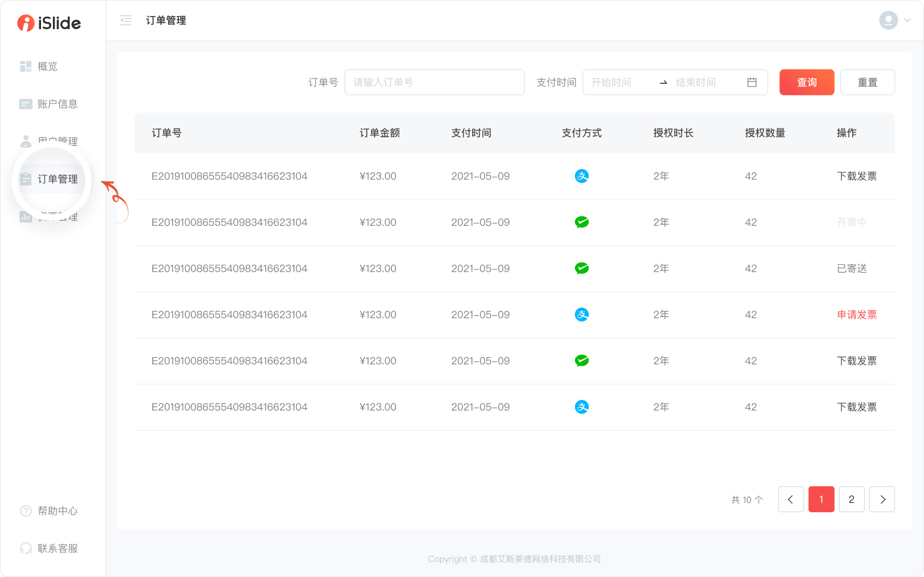This screenshot has width=924, height=577.
Task: Click the 账户信息 card icon
Action: (x=26, y=104)
